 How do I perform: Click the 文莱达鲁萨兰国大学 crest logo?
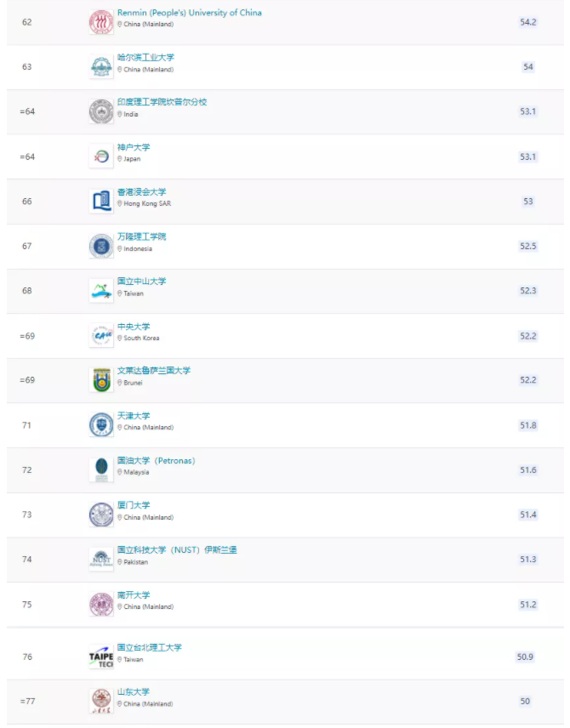coord(101,380)
